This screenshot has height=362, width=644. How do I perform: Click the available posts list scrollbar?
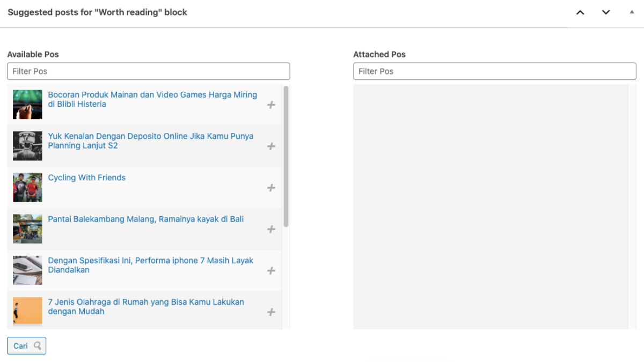coord(286,156)
